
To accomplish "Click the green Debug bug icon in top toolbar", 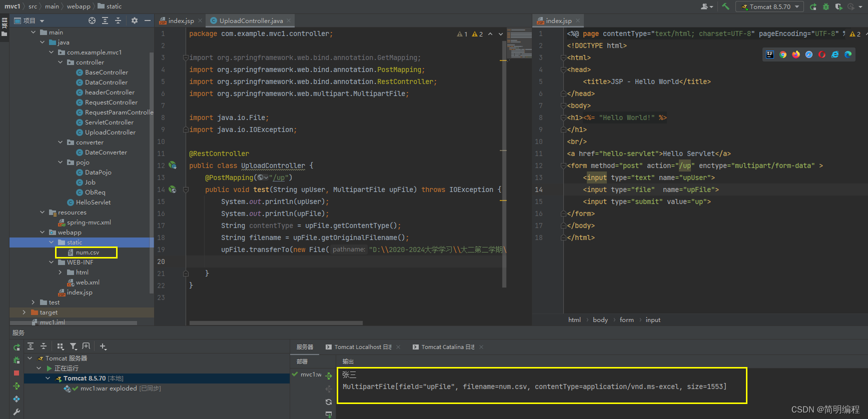I will point(826,6).
